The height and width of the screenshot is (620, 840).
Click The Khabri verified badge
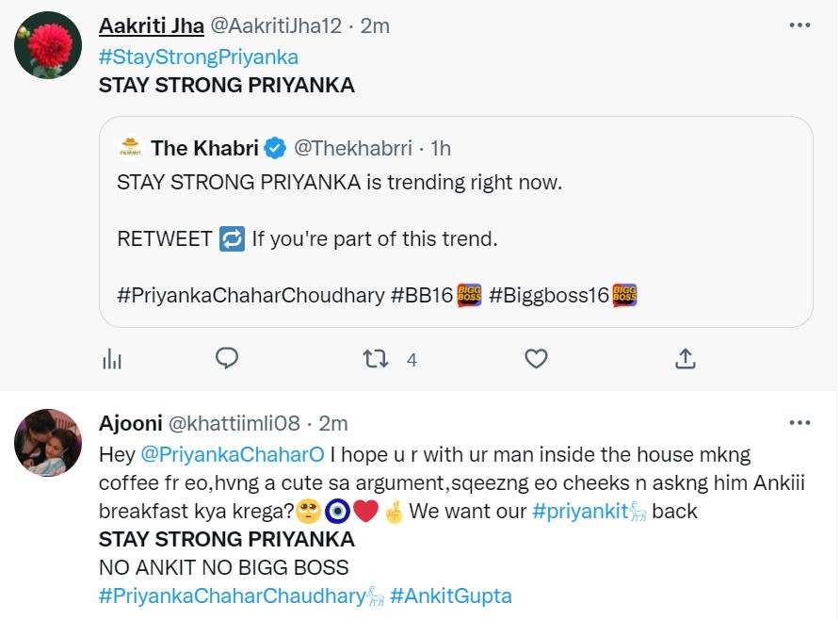tap(274, 148)
